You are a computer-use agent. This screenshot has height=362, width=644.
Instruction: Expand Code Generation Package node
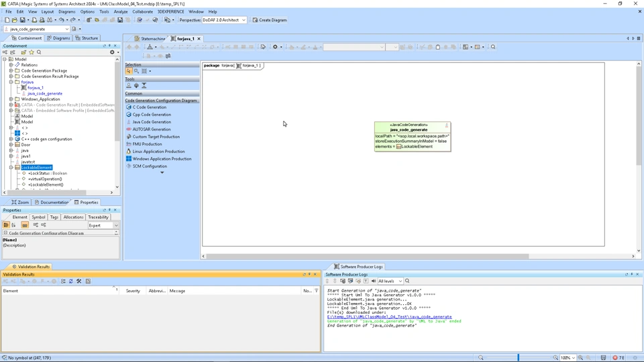tap(11, 70)
